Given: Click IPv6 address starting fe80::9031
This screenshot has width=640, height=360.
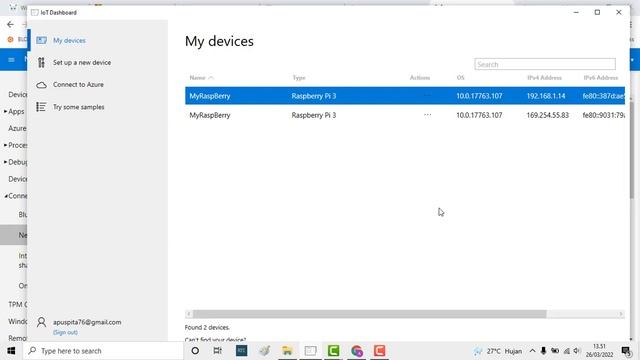Looking at the screenshot, I should (x=604, y=115).
